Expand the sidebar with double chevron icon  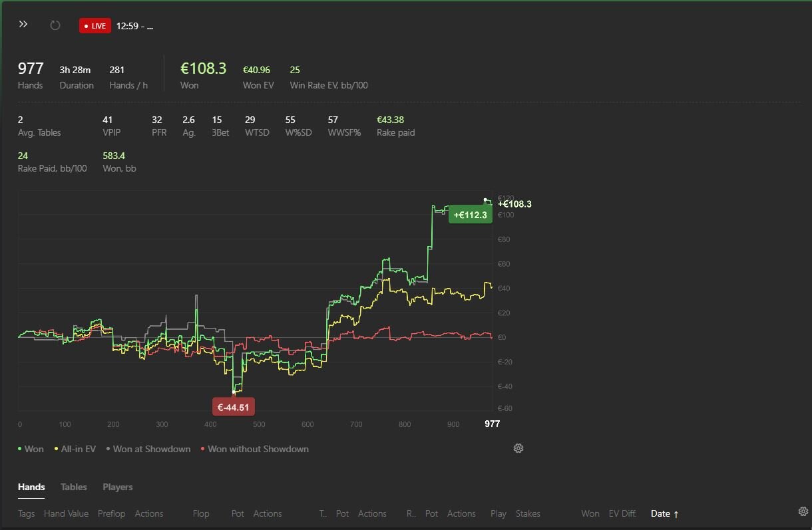[23, 25]
